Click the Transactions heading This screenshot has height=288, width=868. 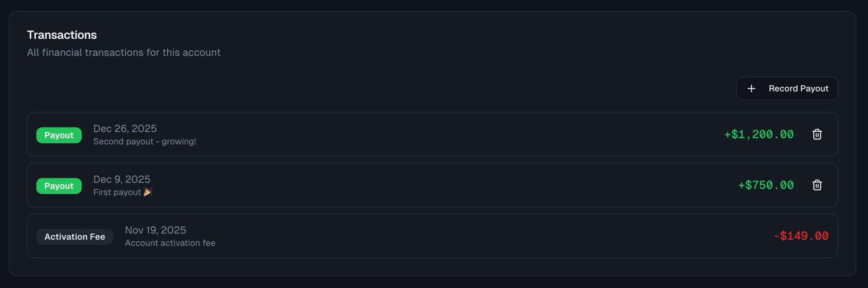(61, 35)
